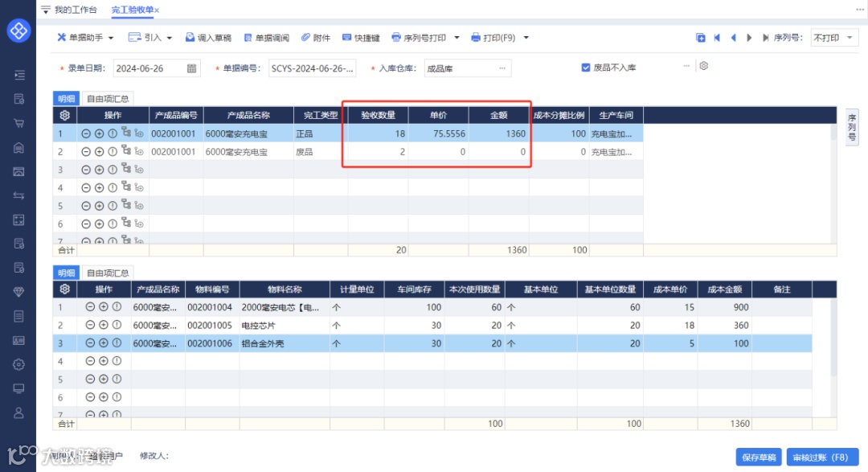868x472 pixels.
Task: Open 附件 attachment toolbar item
Action: pos(316,38)
